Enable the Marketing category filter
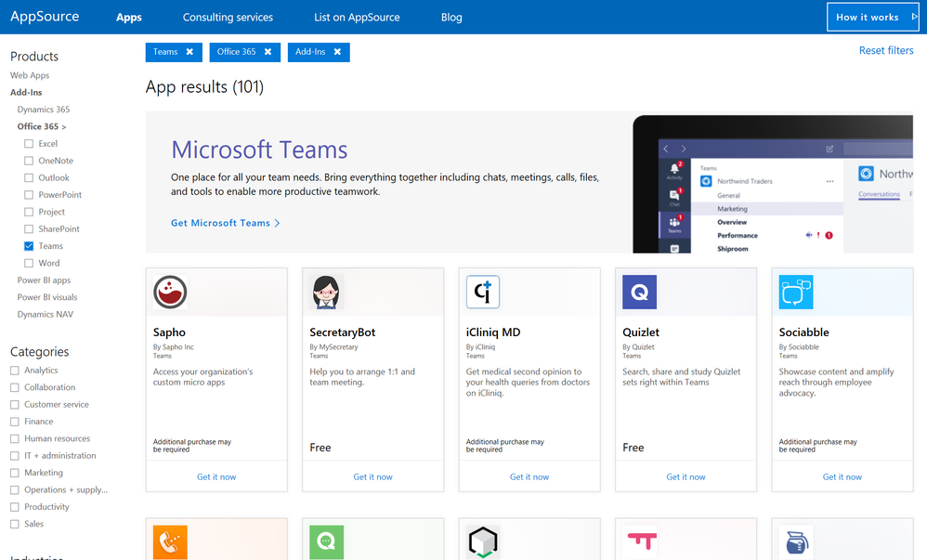The width and height of the screenshot is (927, 560). coord(15,473)
